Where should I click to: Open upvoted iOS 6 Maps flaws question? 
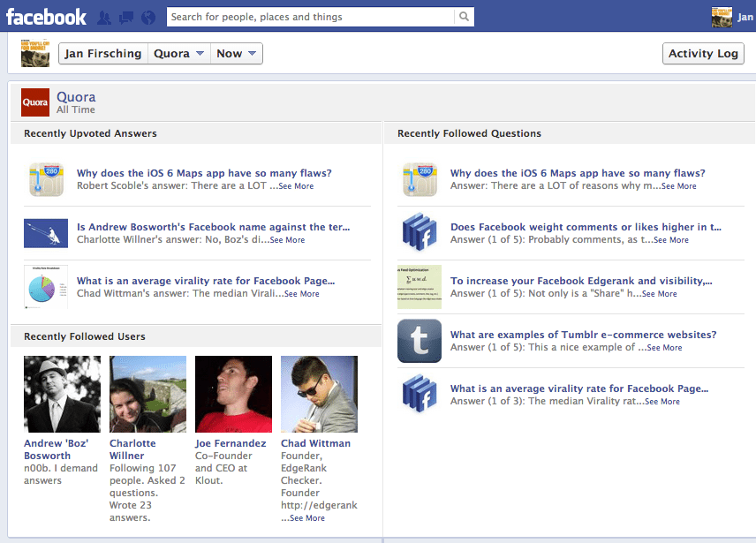click(204, 173)
